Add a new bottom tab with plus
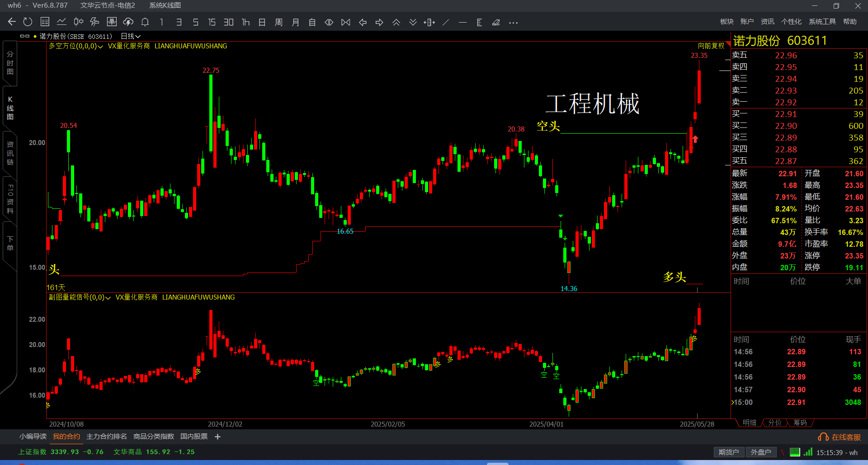The width and height of the screenshot is (868, 465). coord(217,437)
